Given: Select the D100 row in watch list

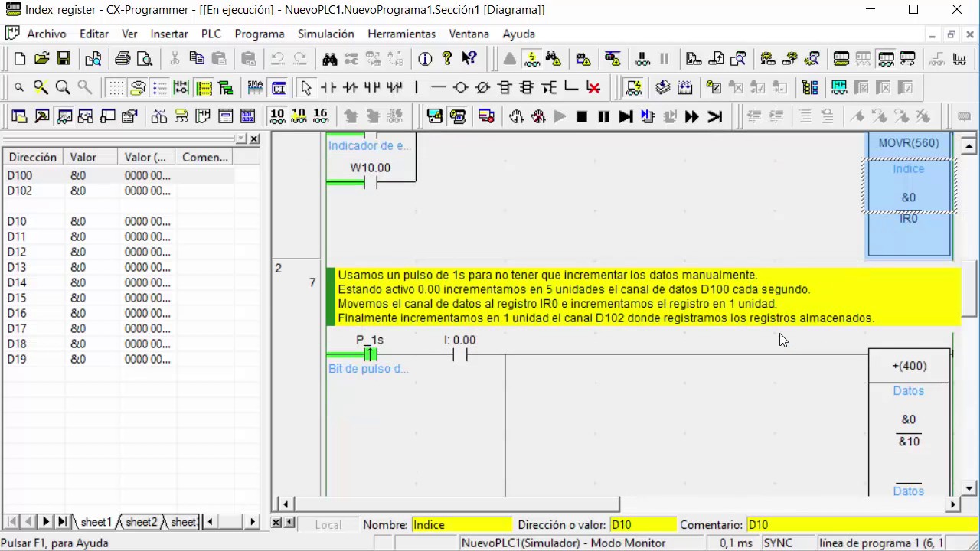Looking at the screenshot, I should pyautogui.click(x=119, y=175).
